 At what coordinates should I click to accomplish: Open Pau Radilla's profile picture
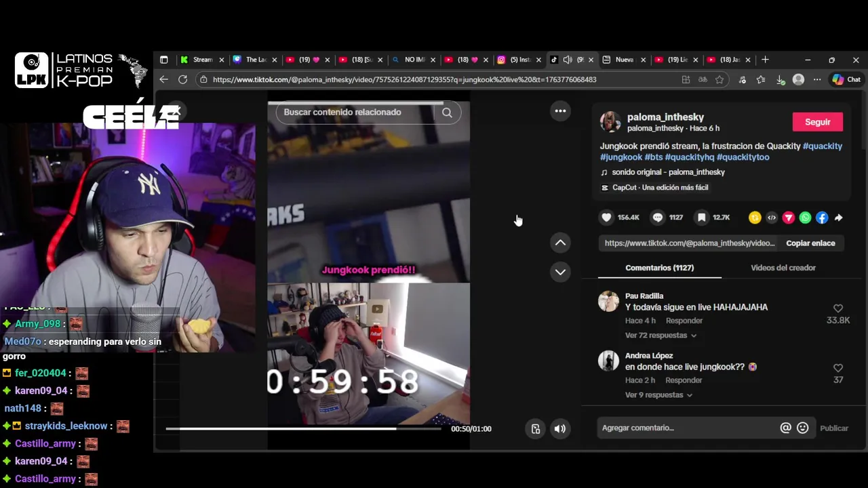coord(608,301)
